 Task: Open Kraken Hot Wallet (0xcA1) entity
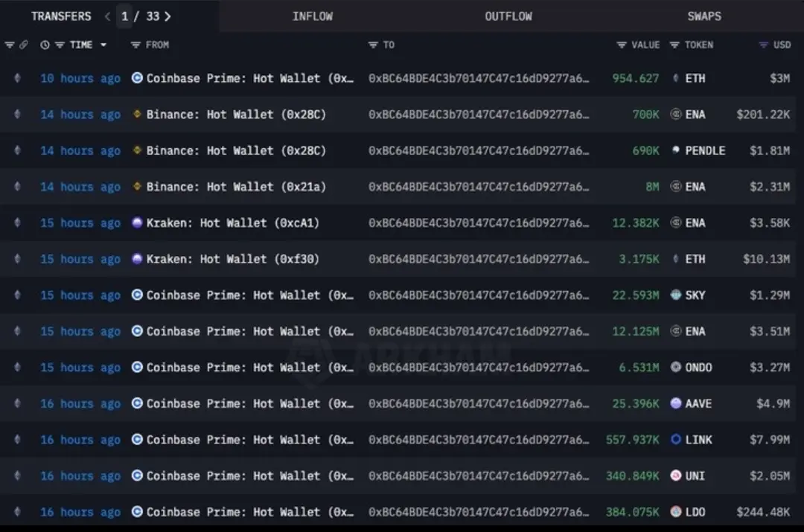(233, 223)
